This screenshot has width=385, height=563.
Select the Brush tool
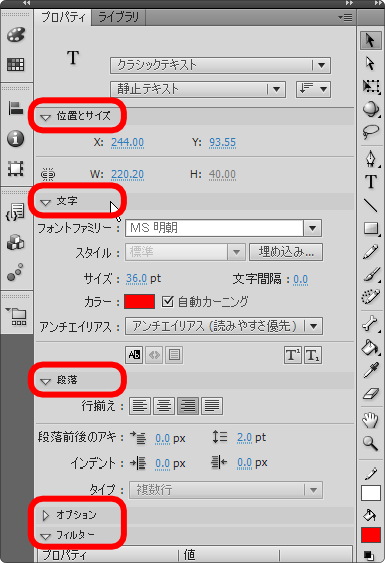point(371,275)
